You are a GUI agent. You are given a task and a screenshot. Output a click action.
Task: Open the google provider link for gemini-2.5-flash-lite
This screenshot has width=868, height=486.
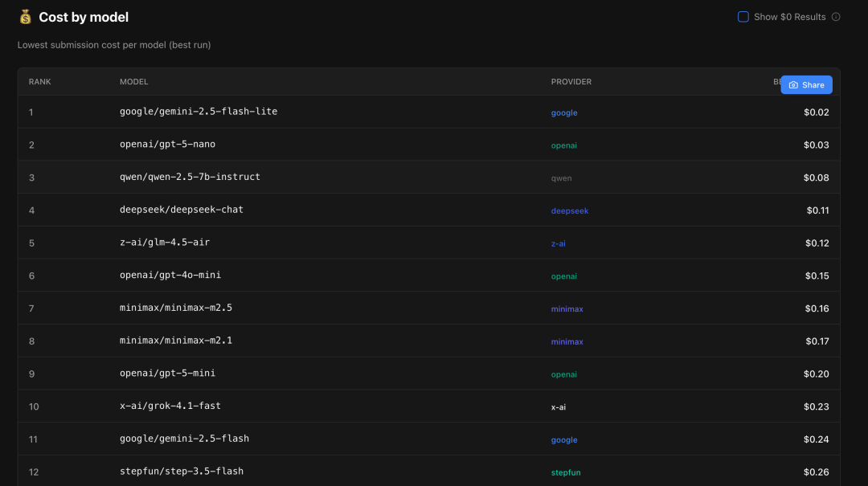tap(564, 113)
